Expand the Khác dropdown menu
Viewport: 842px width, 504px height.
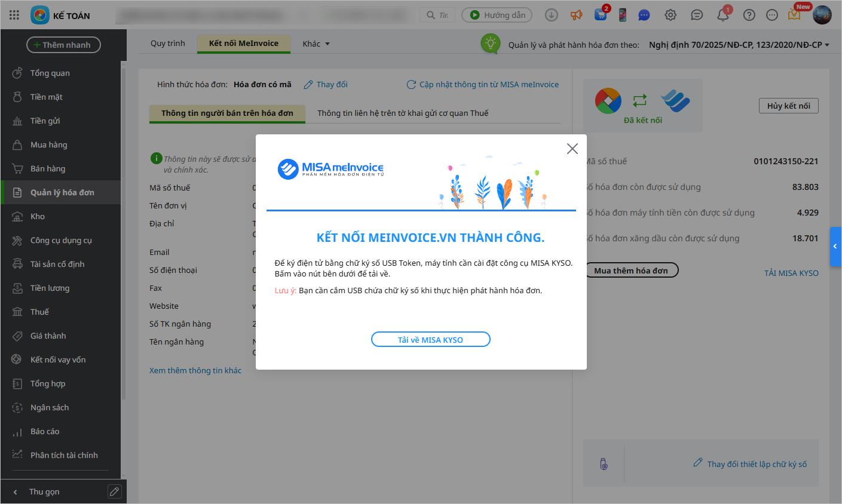pyautogui.click(x=316, y=44)
